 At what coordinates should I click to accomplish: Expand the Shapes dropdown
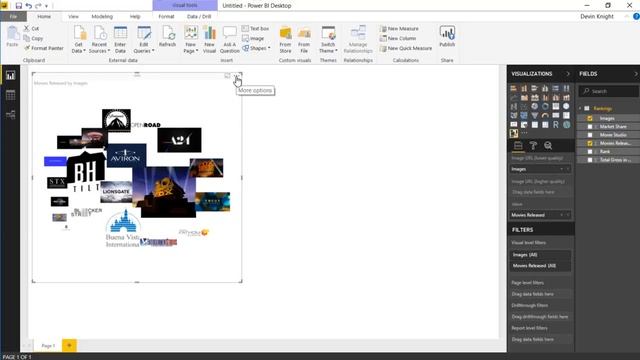click(x=256, y=48)
